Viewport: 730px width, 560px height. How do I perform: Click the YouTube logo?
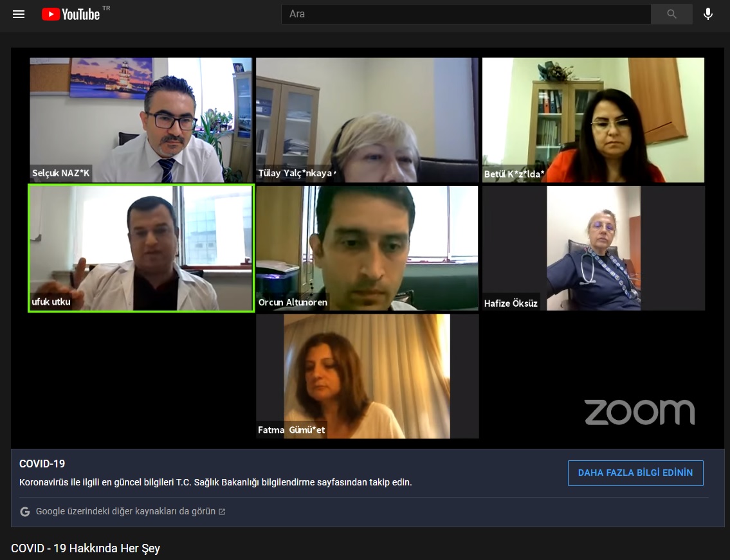click(x=71, y=14)
